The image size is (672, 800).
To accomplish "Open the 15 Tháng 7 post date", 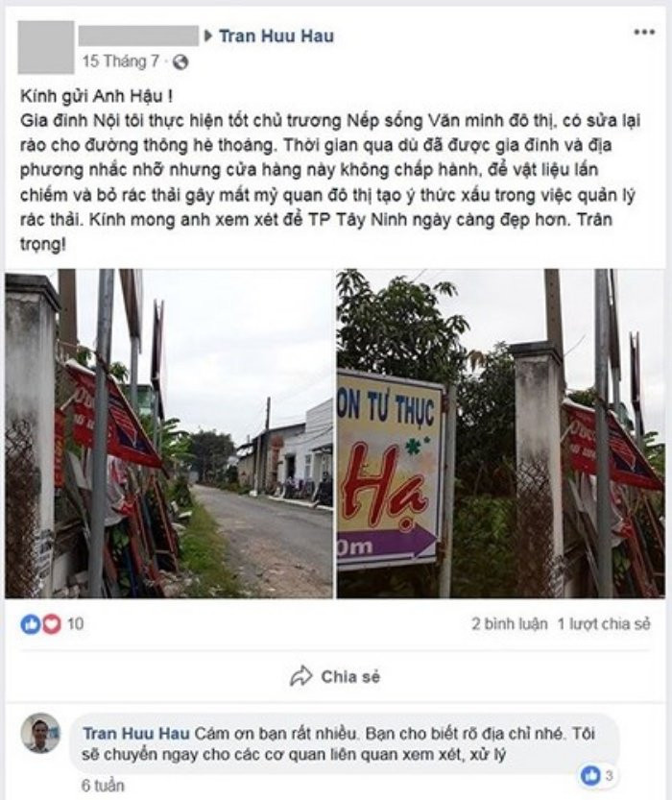I will point(121,61).
